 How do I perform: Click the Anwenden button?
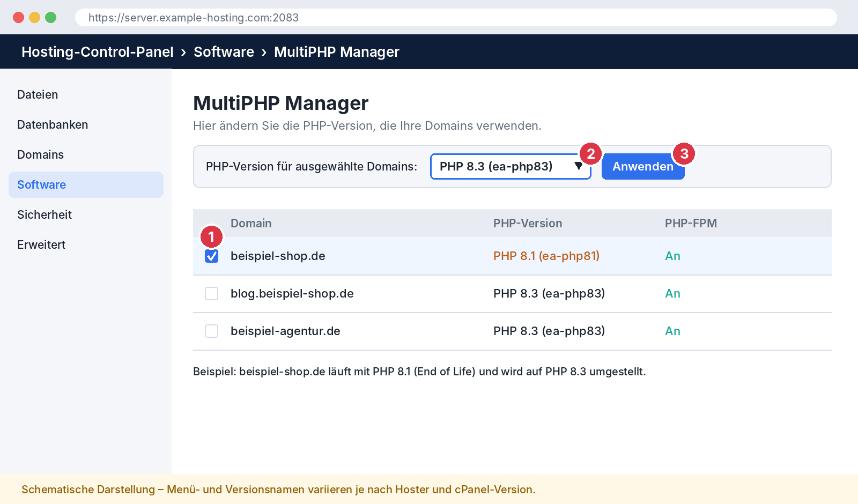[x=643, y=166]
